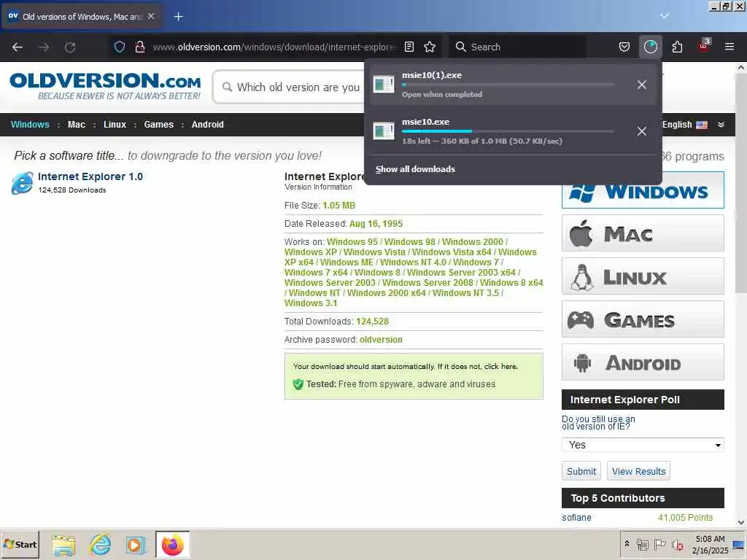The image size is (747, 560).
Task: Click the Internet Explorer 1.0 title link
Action: click(90, 176)
